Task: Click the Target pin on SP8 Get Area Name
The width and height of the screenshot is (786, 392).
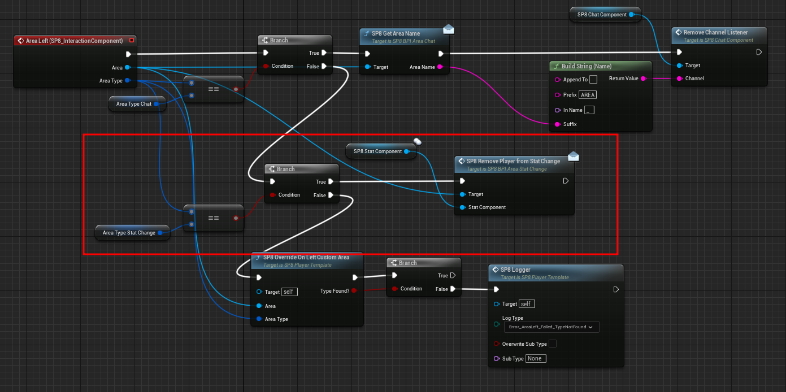Action: pyautogui.click(x=368, y=67)
